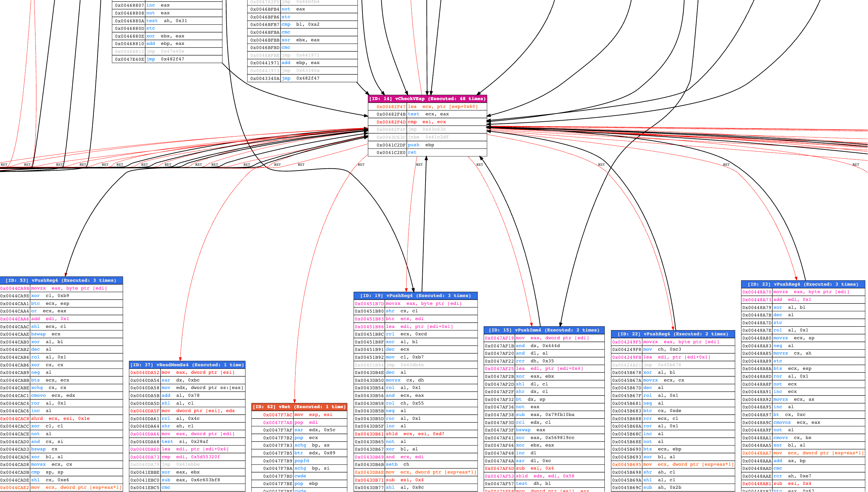Screen dimensions: 868x492
Task: Click the vPushReg4 ID 19 header
Action: [415, 295]
